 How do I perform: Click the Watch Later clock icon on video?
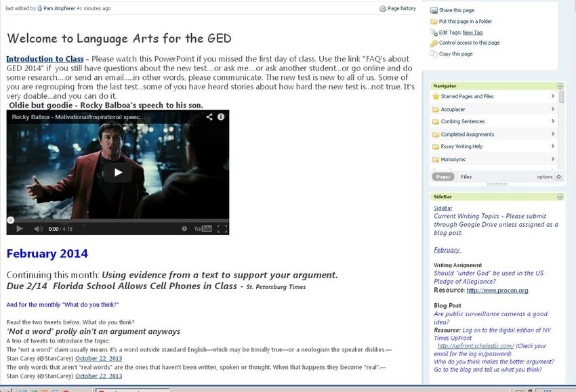coord(184,229)
